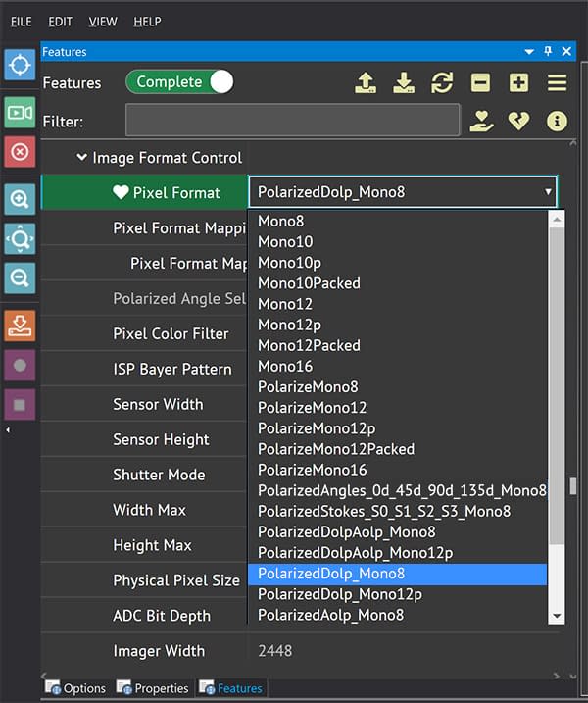Open the EDIT menu
The width and height of the screenshot is (588, 703).
click(60, 22)
